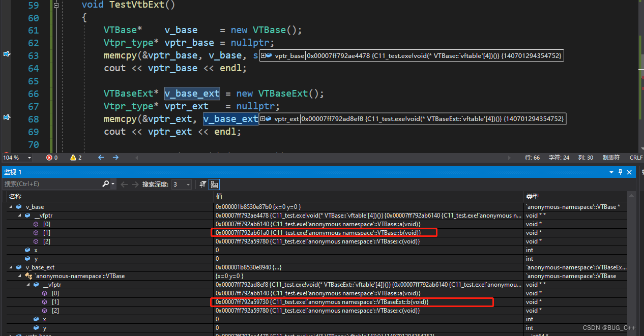Viewport: 644px width, 336px height.
Task: Click the search magnifier in Watch 1
Action: (105, 184)
